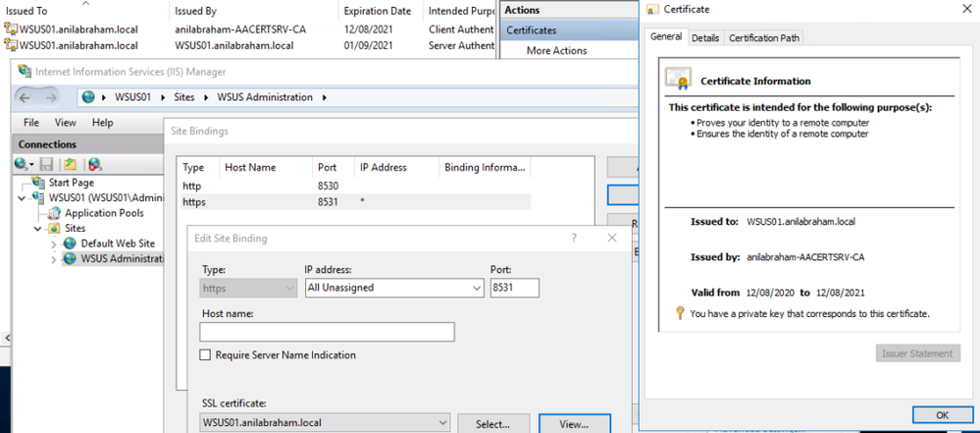Click the Expiration Date column header
This screenshot has height=433, width=980.
[378, 11]
